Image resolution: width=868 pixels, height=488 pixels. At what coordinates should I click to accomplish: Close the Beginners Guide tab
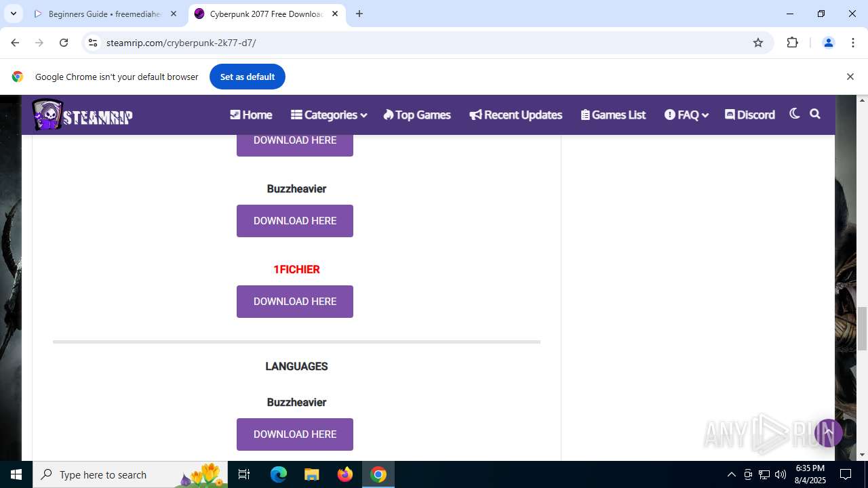click(x=174, y=14)
